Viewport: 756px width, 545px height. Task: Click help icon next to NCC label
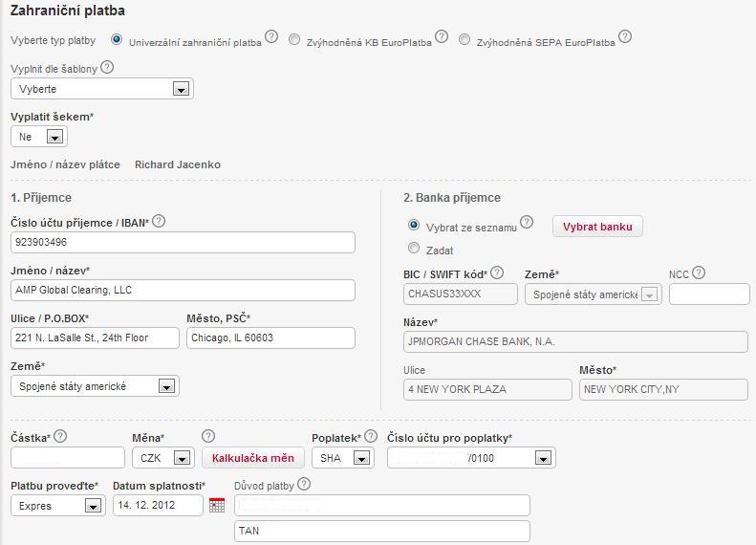pyautogui.click(x=699, y=273)
